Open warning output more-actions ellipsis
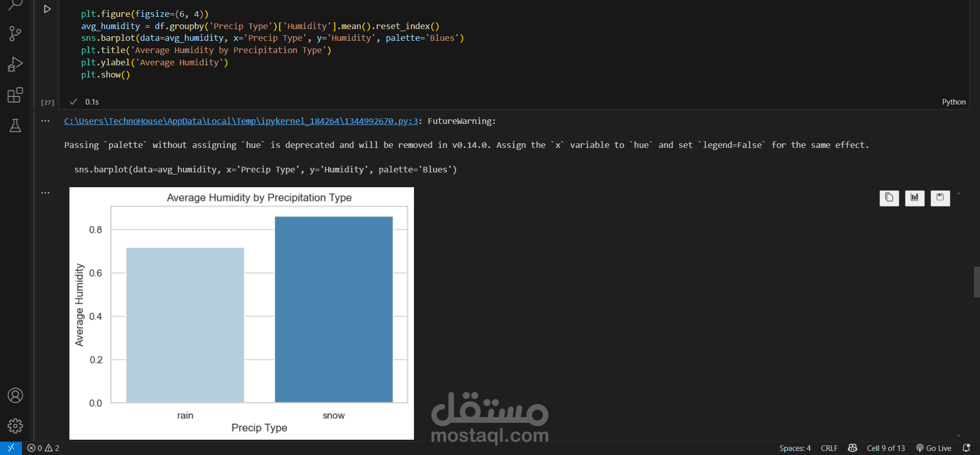The image size is (980, 455). [x=45, y=121]
